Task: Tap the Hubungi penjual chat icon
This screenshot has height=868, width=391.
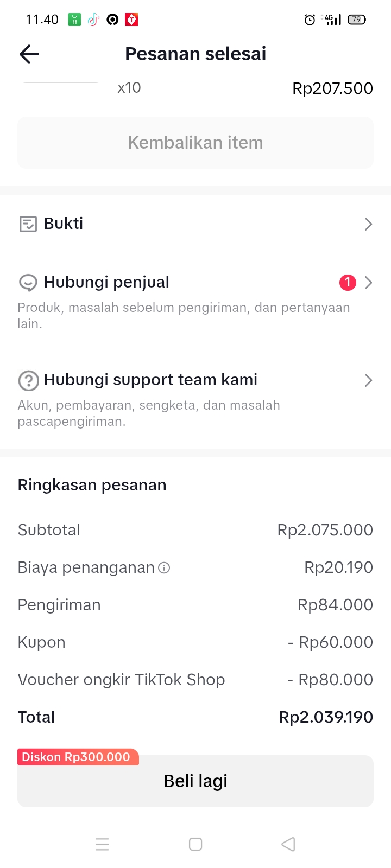Action: pos(28,283)
